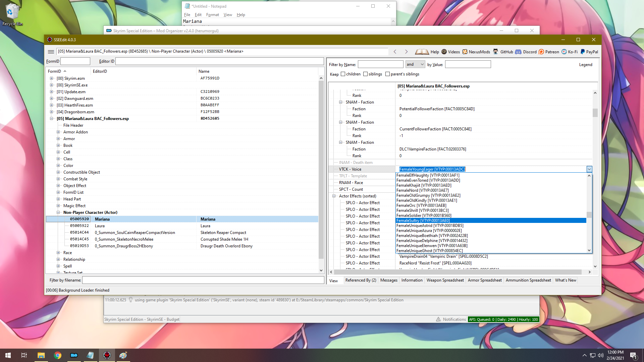Open the GitHub link icon
644x362 pixels.
(495, 52)
